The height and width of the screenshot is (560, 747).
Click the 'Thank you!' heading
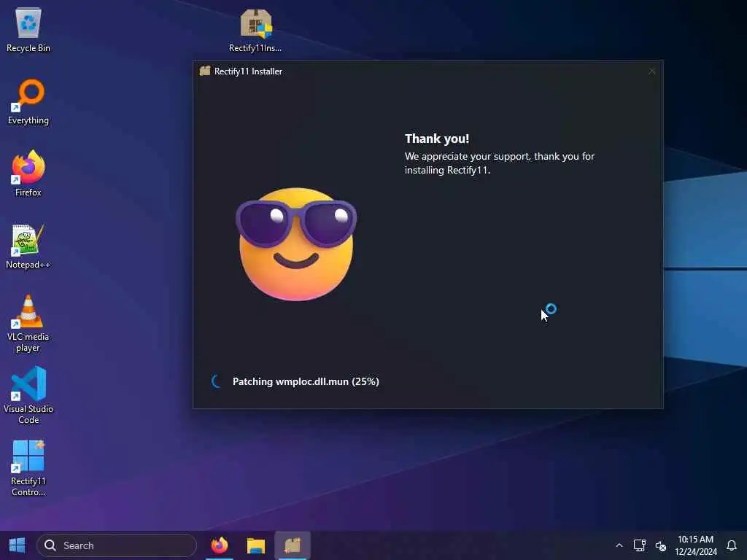click(437, 139)
